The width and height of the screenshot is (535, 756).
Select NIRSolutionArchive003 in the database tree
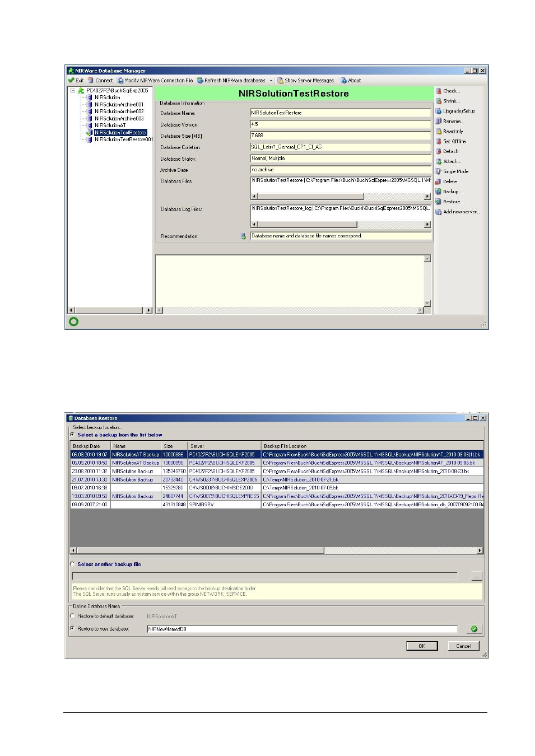(x=119, y=118)
